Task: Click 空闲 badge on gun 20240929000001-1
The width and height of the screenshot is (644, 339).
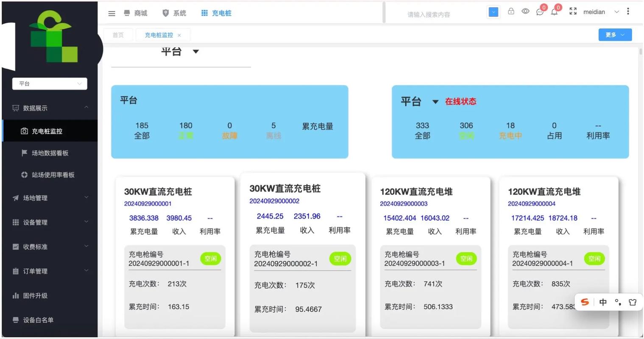Action: click(211, 258)
